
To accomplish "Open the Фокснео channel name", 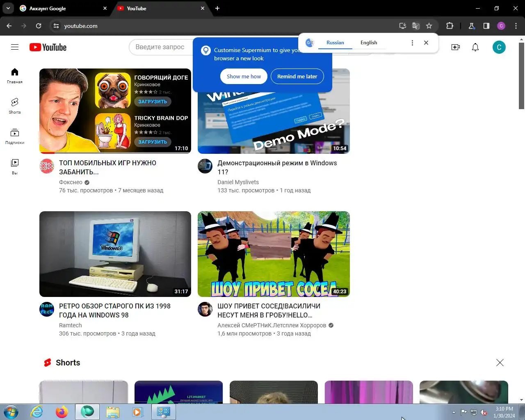I will [x=71, y=182].
